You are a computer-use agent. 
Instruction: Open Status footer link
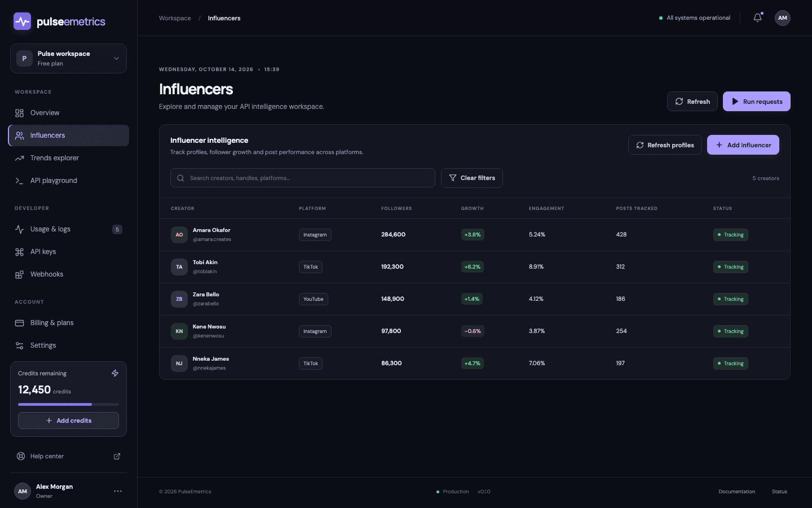779,492
